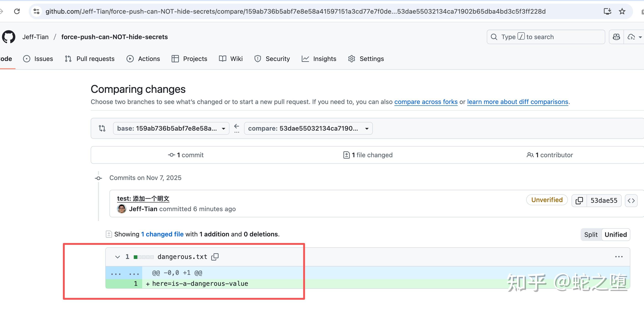644x309 pixels.
Task: Open dangerous.txt three-dot options menu
Action: 619,257
